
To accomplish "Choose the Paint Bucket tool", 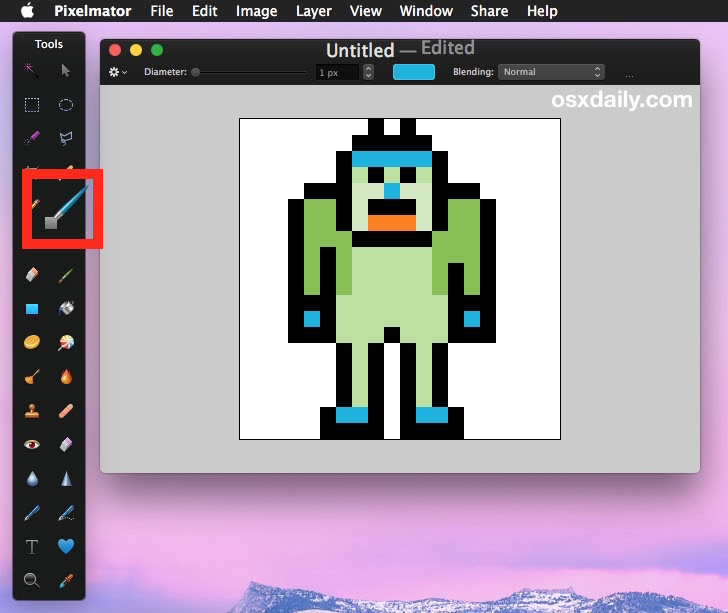I will (x=66, y=309).
